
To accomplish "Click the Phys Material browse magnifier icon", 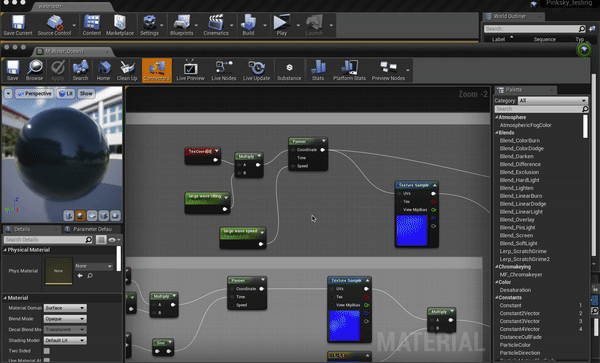I will [x=90, y=275].
